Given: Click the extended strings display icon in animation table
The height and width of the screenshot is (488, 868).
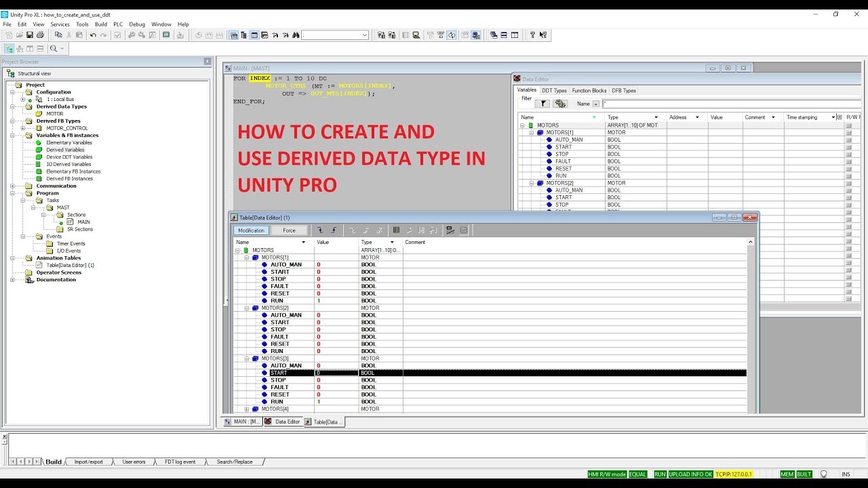Looking at the screenshot, I should (464, 230).
